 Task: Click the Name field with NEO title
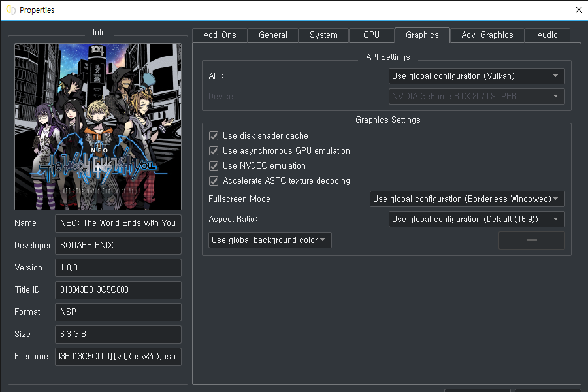118,223
